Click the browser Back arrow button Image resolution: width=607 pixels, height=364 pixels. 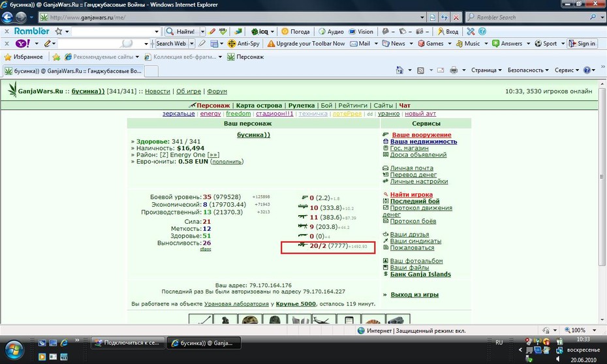[x=7, y=17]
